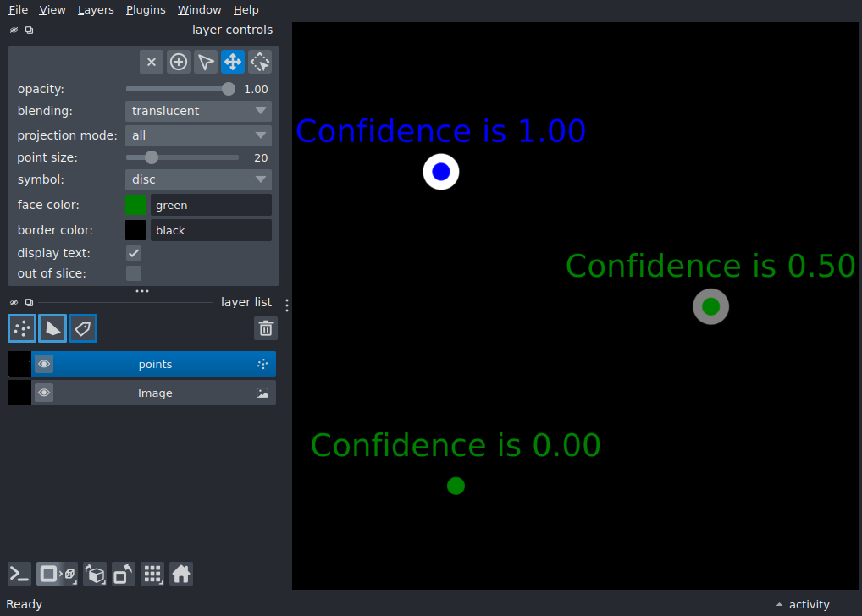
Task: Uncheck the display text checkbox
Action: click(134, 253)
